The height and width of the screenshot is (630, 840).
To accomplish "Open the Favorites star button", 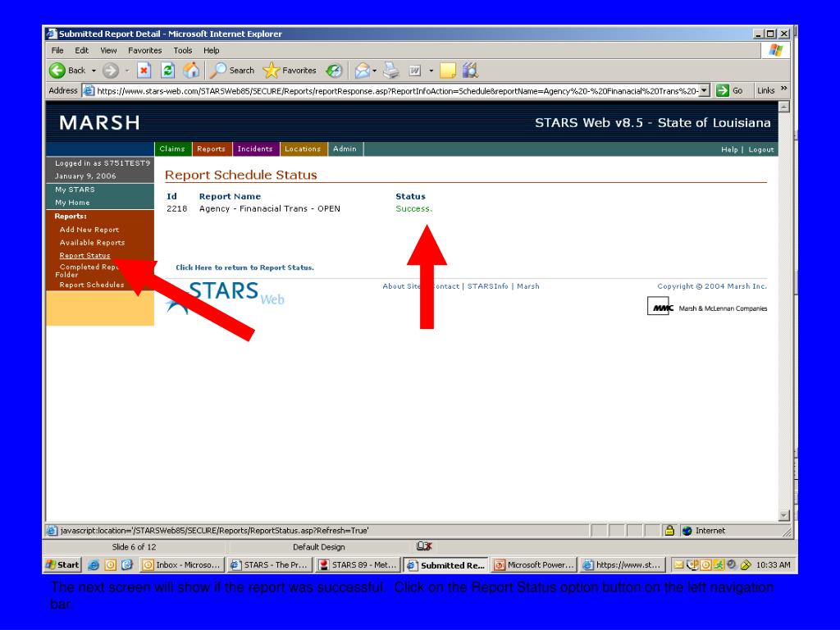I will [x=290, y=71].
